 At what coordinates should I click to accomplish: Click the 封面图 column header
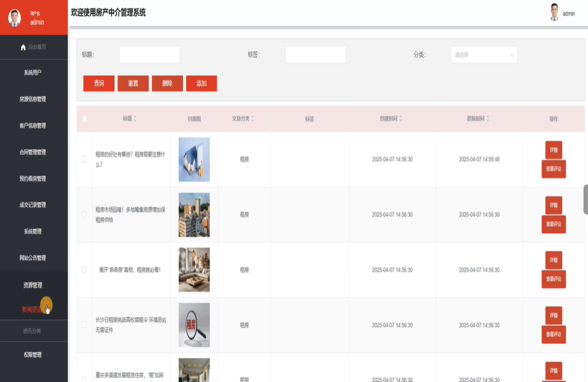click(194, 119)
